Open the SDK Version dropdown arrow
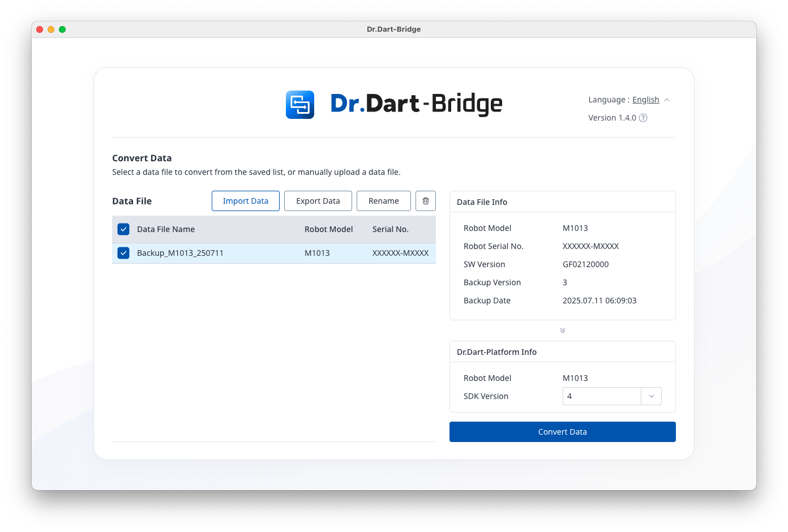 point(651,396)
